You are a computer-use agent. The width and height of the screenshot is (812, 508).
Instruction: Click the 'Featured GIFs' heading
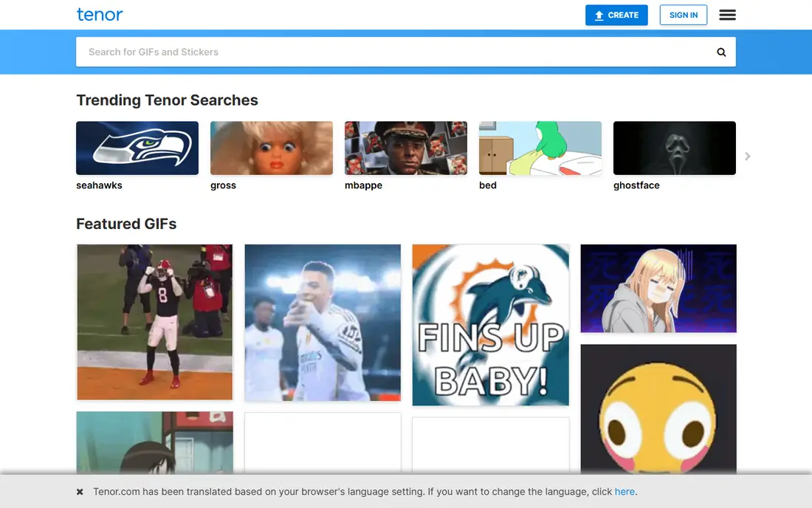tap(126, 224)
